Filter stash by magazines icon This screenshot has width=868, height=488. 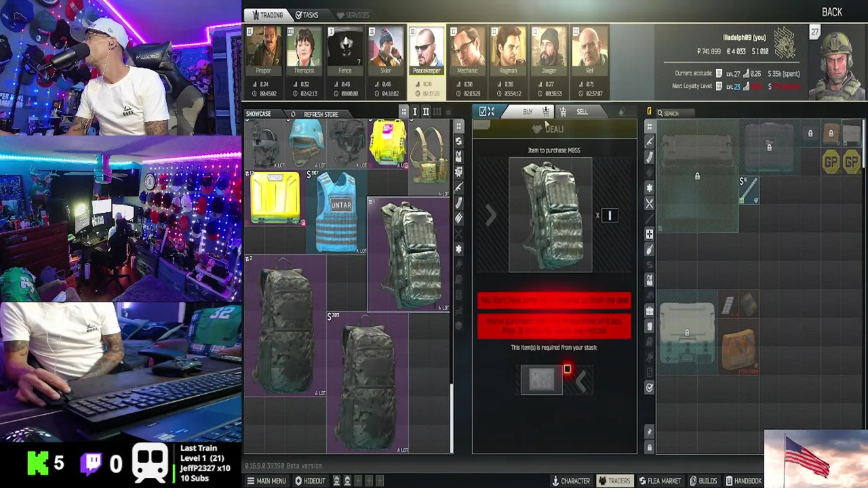coord(650,157)
